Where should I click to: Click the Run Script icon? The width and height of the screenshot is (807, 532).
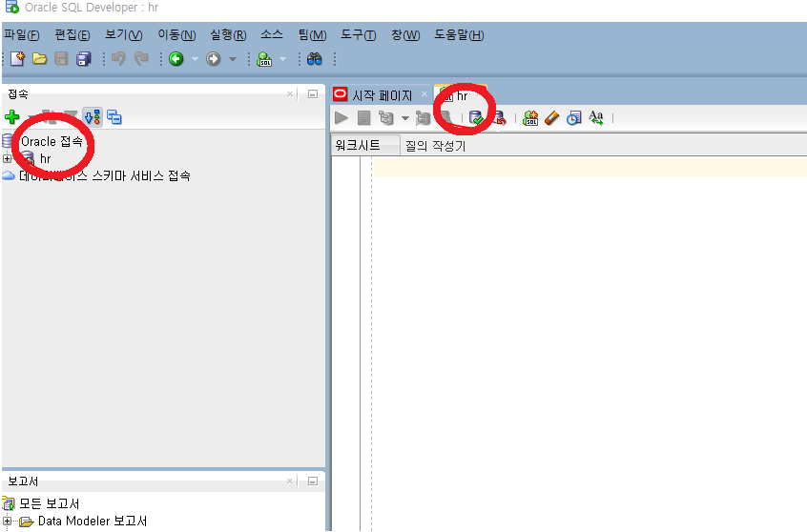coord(363,118)
